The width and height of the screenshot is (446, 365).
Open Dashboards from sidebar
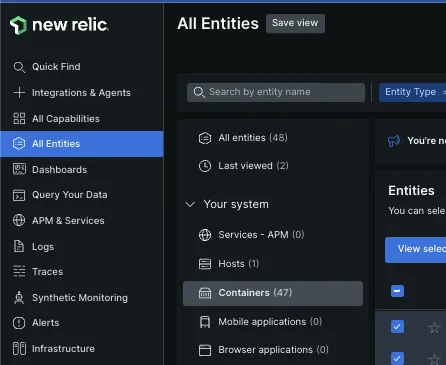(82, 169)
